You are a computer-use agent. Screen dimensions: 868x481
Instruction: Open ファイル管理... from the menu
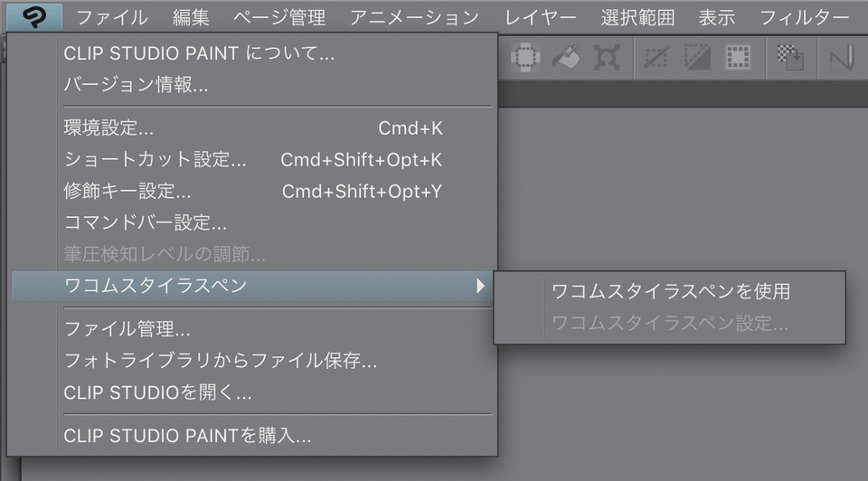[x=127, y=329]
